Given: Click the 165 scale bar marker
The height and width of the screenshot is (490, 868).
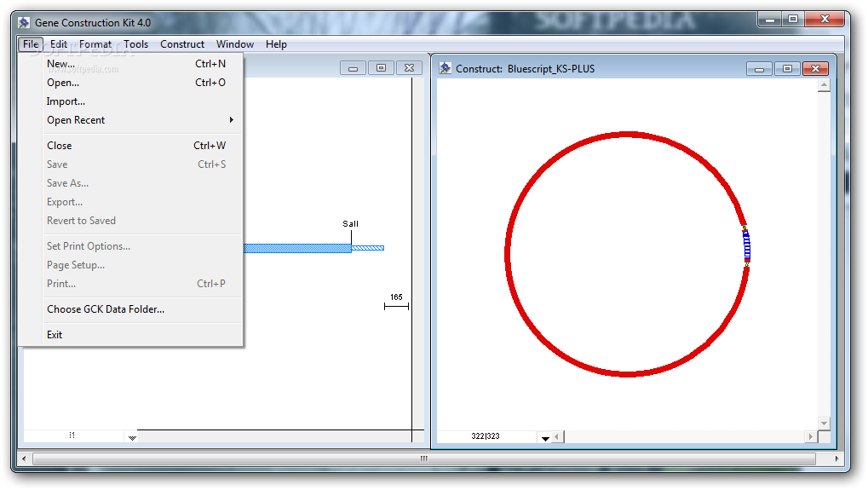Looking at the screenshot, I should (x=396, y=302).
